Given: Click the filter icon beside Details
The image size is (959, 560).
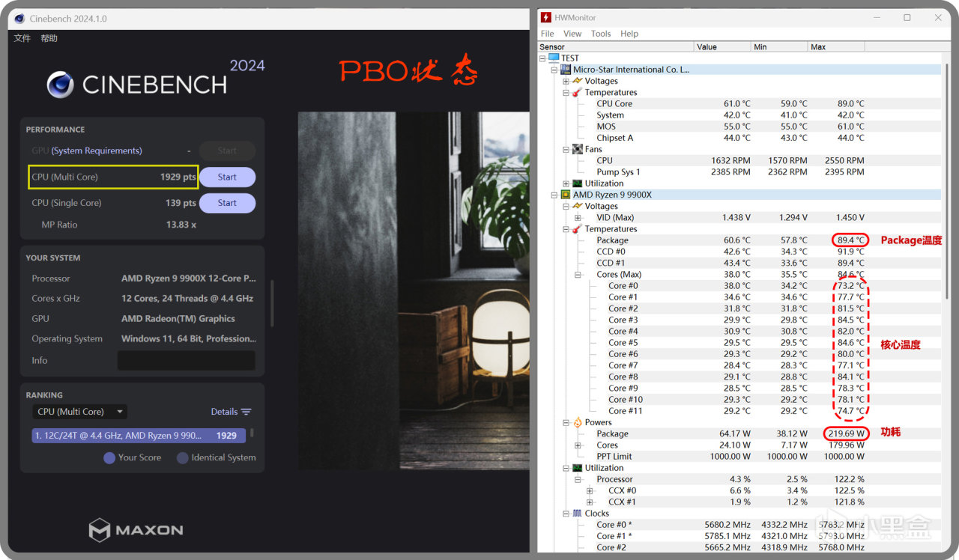Looking at the screenshot, I should 246,412.
